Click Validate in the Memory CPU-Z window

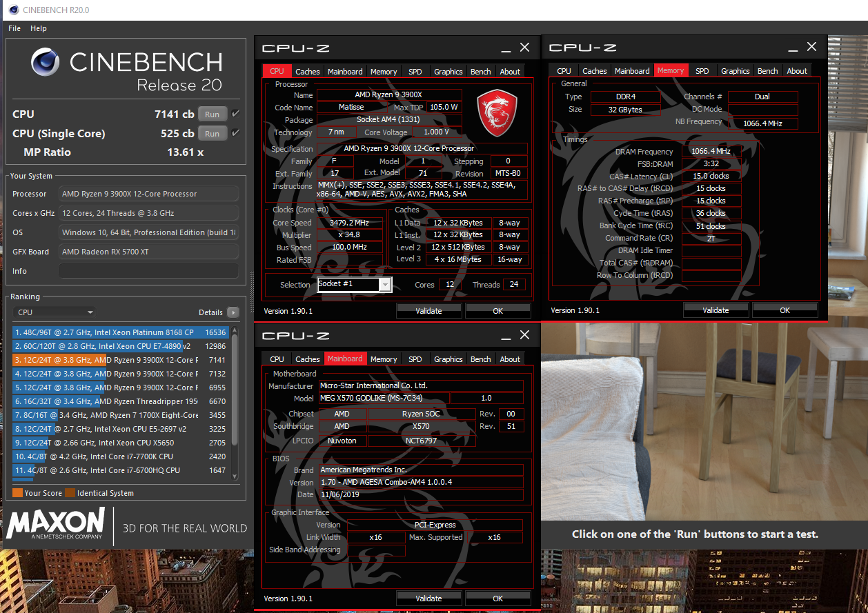coord(716,310)
